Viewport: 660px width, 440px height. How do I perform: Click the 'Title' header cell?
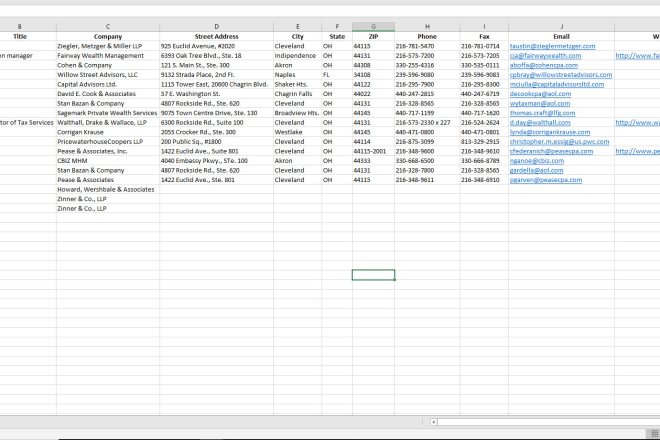[20, 37]
